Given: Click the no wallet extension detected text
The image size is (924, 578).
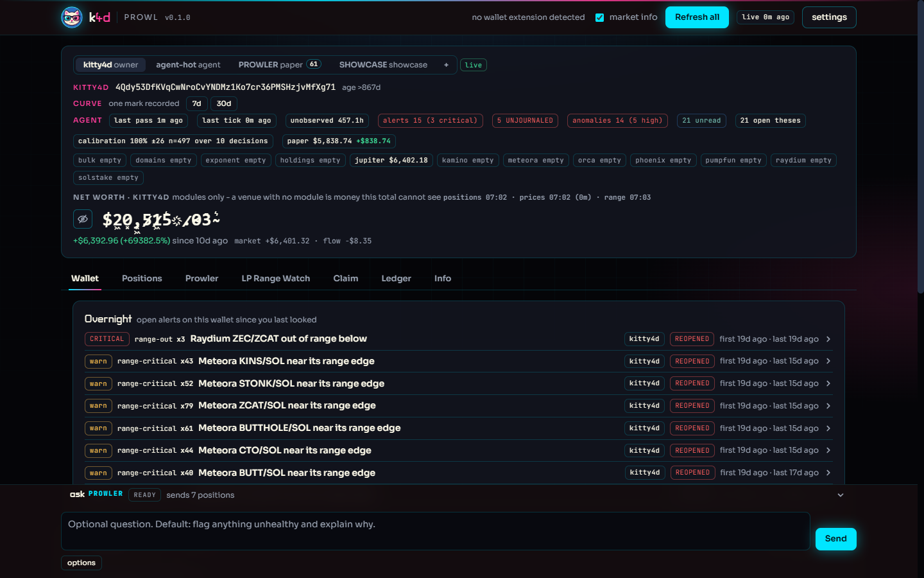Looking at the screenshot, I should pyautogui.click(x=528, y=17).
